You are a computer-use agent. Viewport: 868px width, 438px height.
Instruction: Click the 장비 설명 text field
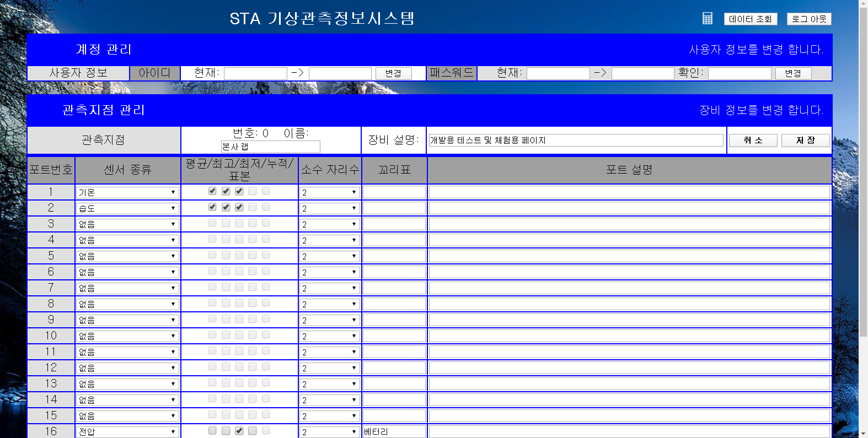pyautogui.click(x=576, y=140)
